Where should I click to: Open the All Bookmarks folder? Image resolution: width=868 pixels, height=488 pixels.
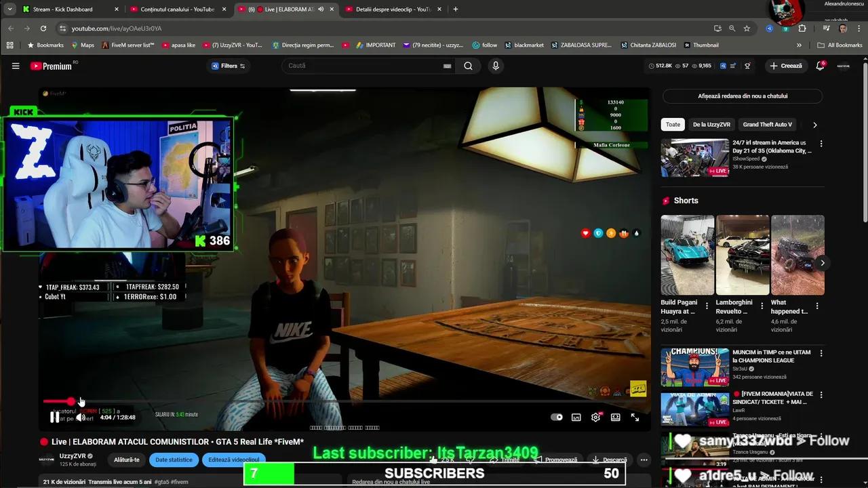coord(840,45)
